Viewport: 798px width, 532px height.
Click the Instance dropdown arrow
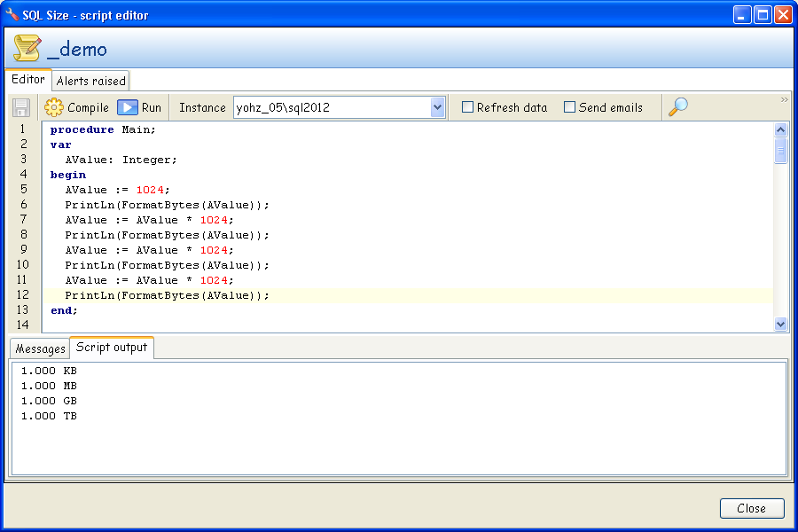[x=436, y=106]
